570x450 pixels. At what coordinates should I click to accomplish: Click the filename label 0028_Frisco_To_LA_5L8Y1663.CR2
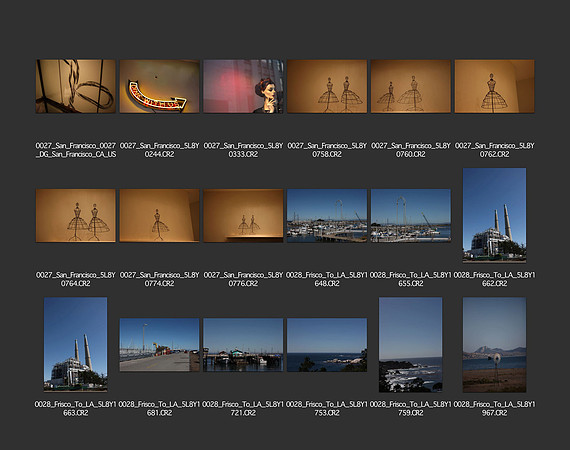tap(76, 409)
